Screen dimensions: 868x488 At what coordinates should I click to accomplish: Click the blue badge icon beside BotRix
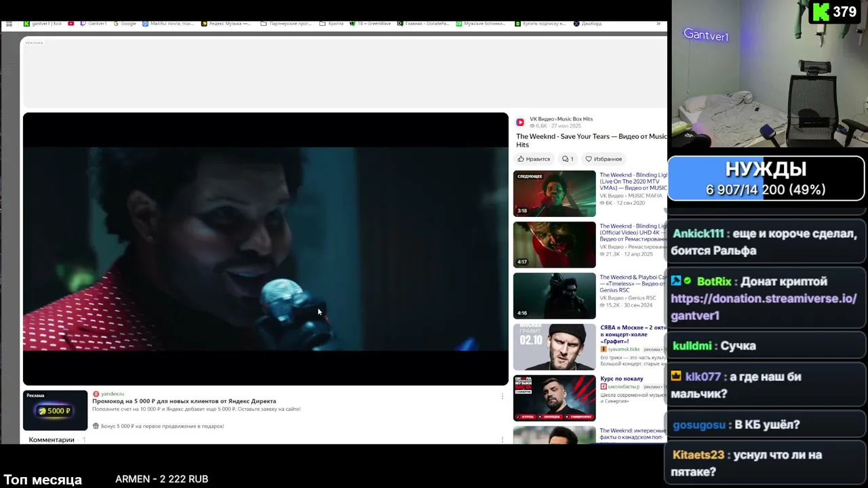[x=676, y=281]
